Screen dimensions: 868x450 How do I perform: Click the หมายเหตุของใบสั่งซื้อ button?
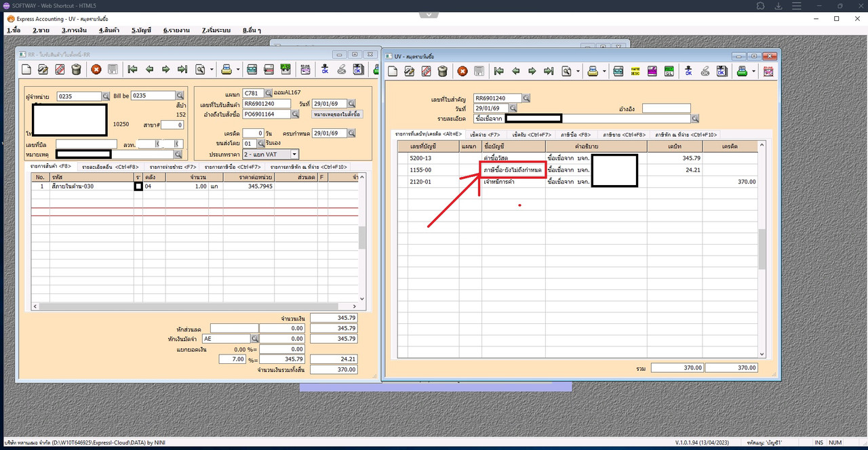coord(338,114)
